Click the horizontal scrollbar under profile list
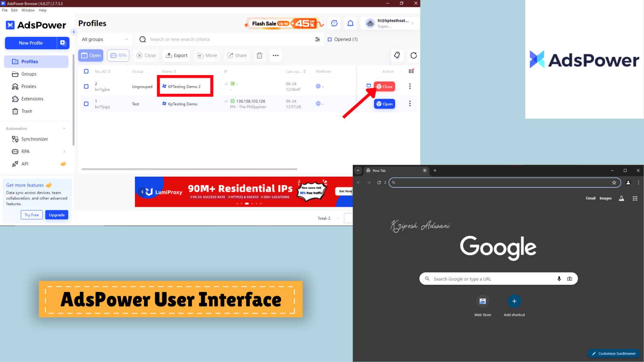 [x=189, y=169]
